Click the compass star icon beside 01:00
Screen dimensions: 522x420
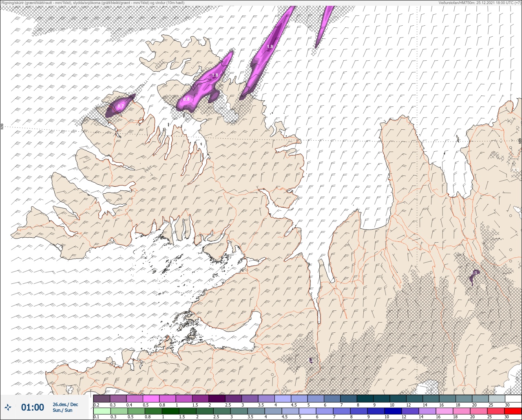coord(8,407)
